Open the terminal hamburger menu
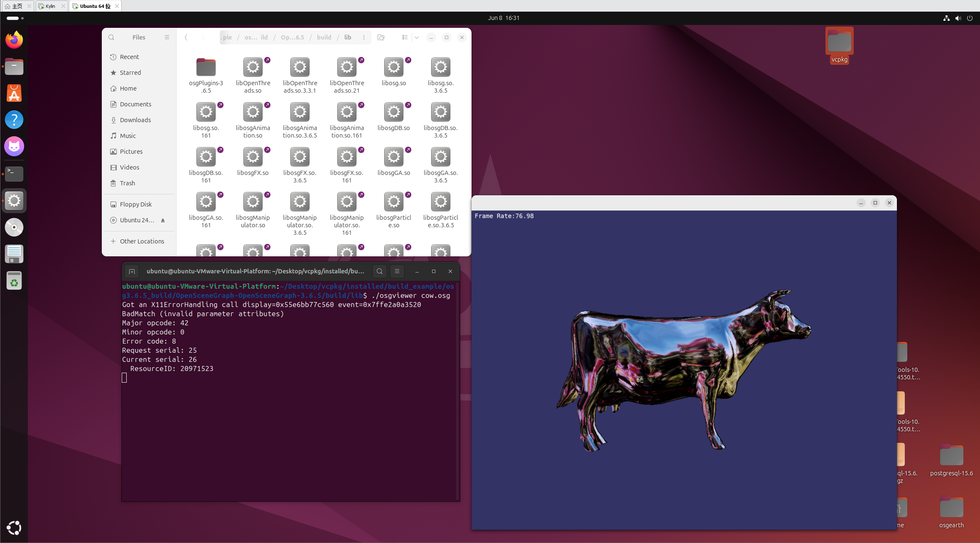 [397, 271]
